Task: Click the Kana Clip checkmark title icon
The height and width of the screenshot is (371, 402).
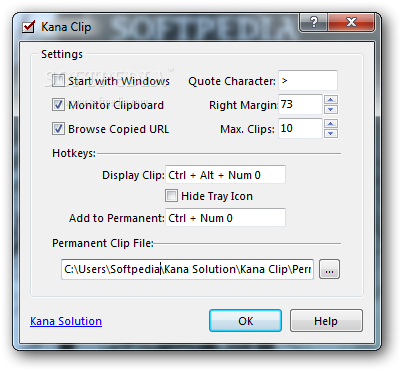Action: [29, 27]
